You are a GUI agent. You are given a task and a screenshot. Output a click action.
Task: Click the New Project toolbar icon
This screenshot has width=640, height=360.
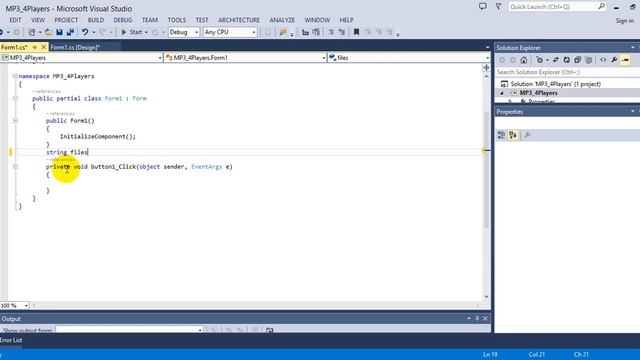point(31,32)
